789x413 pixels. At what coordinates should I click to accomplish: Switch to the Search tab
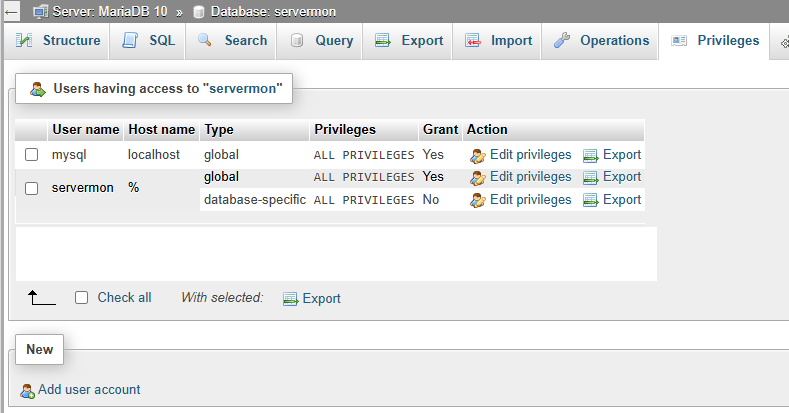click(x=231, y=41)
